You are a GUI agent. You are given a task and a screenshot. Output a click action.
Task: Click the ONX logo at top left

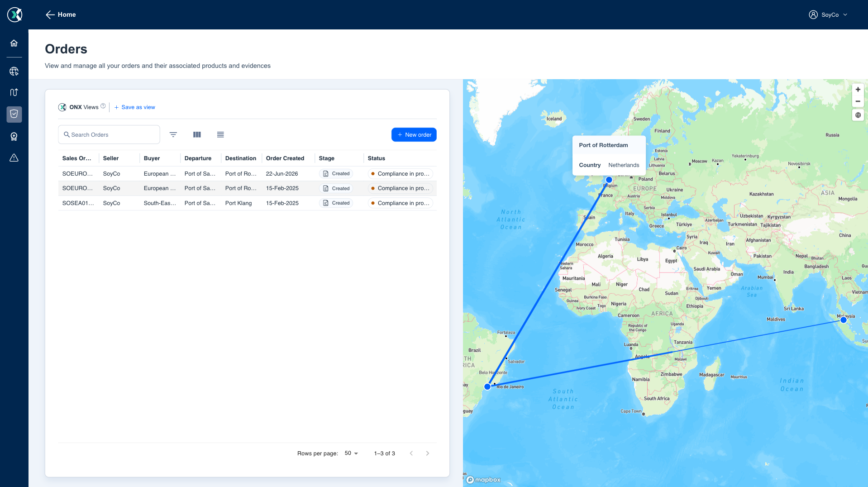coord(14,14)
